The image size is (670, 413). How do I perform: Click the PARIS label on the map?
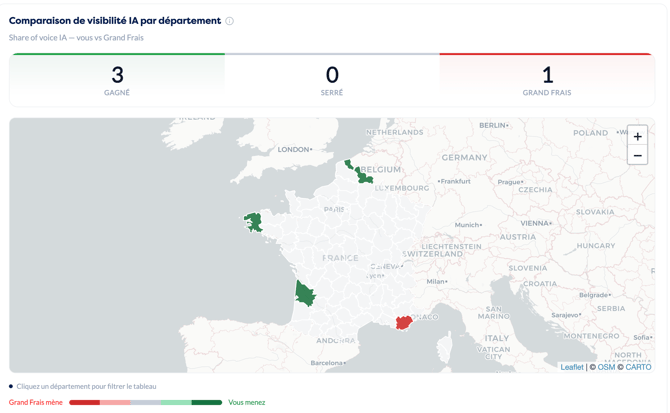tap(334, 210)
